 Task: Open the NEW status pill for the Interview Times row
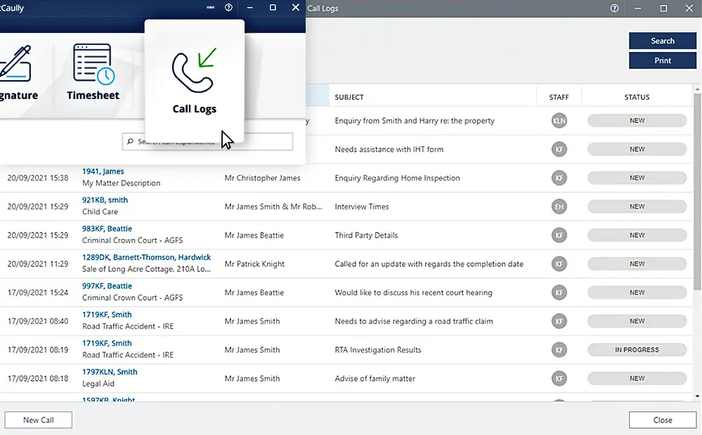[637, 207]
